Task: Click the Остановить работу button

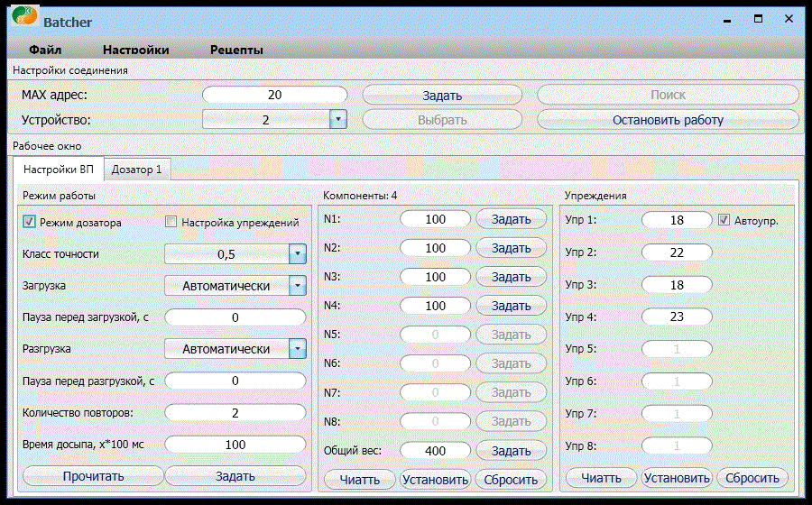Action: [668, 119]
